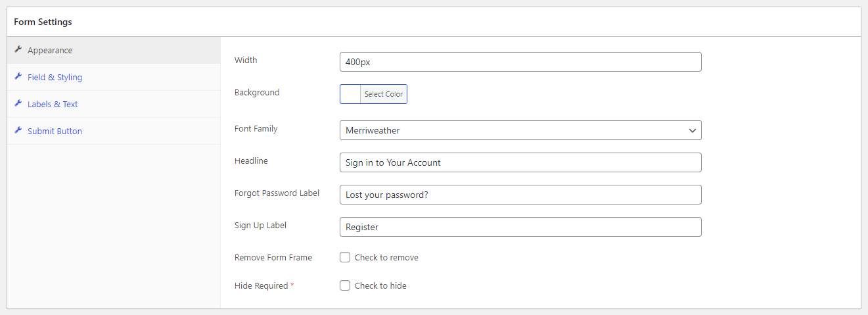Click the Select Color button
Image resolution: width=868 pixels, height=315 pixels.
[384, 94]
